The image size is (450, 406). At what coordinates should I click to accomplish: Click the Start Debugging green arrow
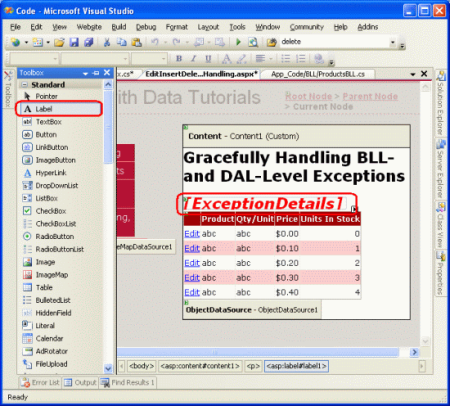(238, 42)
